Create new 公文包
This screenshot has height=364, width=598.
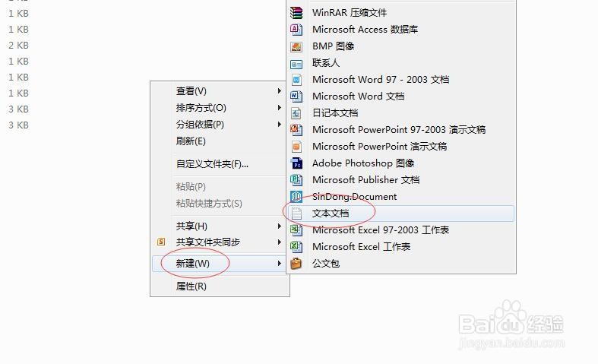(x=401, y=264)
